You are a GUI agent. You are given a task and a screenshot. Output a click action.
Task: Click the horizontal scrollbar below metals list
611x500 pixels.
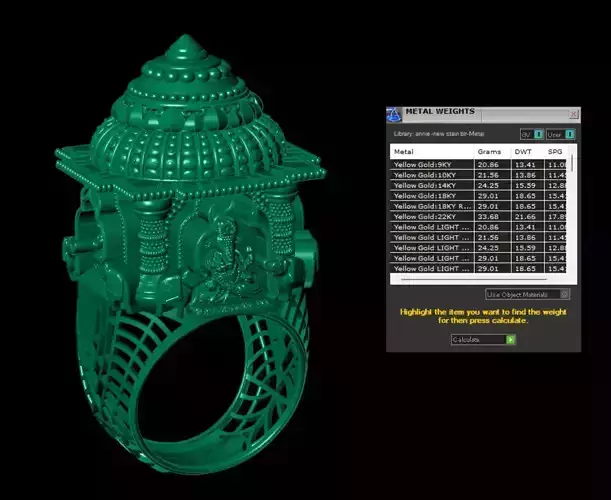[x=473, y=279]
